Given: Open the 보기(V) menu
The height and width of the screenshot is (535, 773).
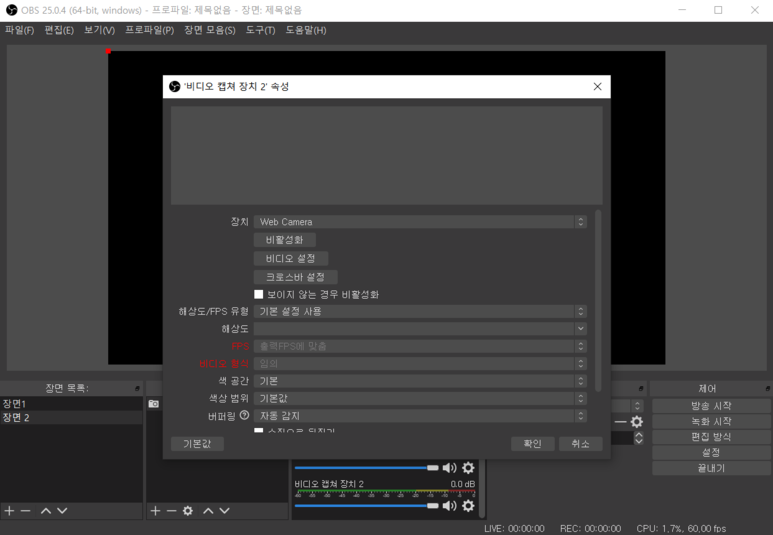Looking at the screenshot, I should point(99,30).
